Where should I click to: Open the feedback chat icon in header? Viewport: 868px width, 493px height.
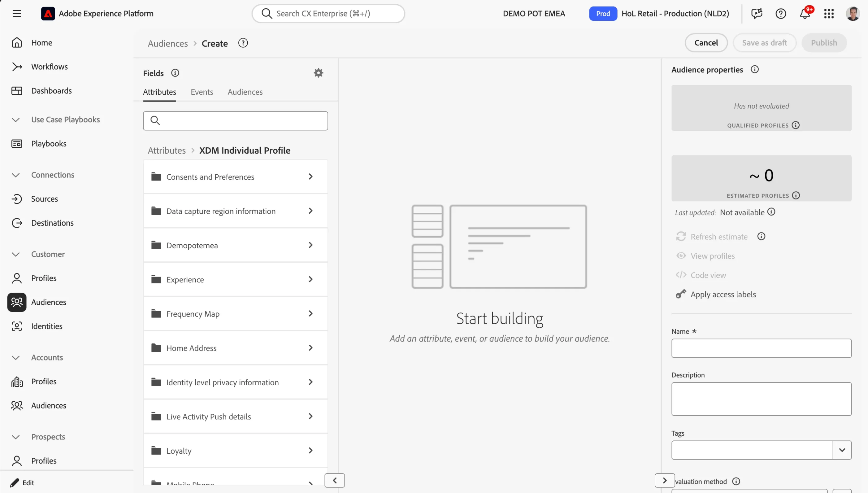[x=757, y=14]
